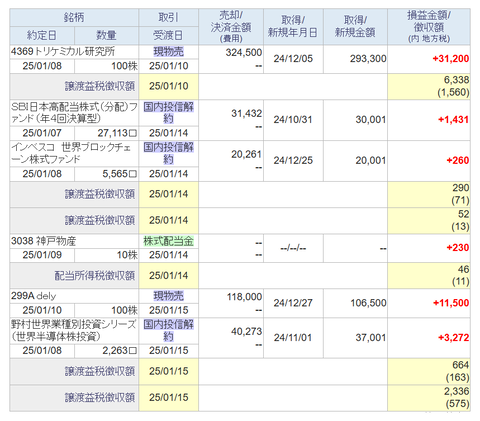Click the 取得/新規年月日 column header
The height and width of the screenshot is (421, 480).
(293, 27)
